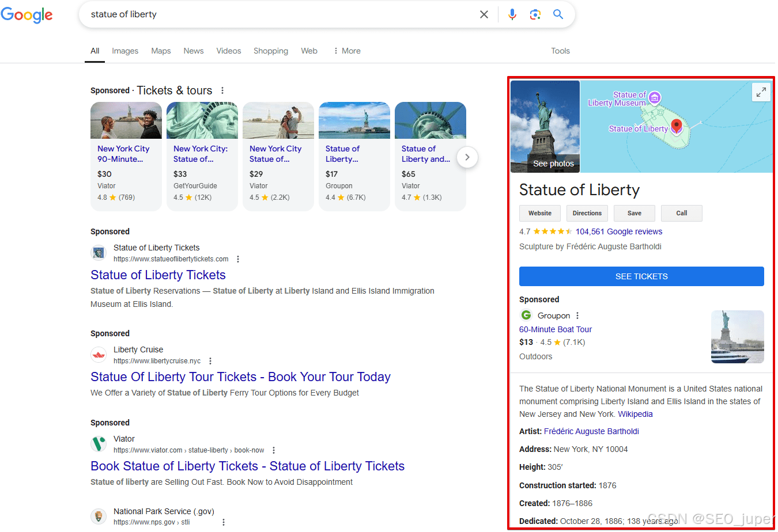This screenshot has width=778, height=532.
Task: Open the options dots beside the viator.com URL
Action: [x=274, y=450]
